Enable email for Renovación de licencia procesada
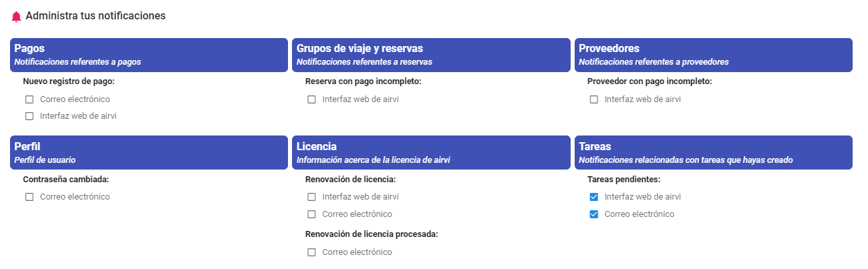 click(x=311, y=252)
